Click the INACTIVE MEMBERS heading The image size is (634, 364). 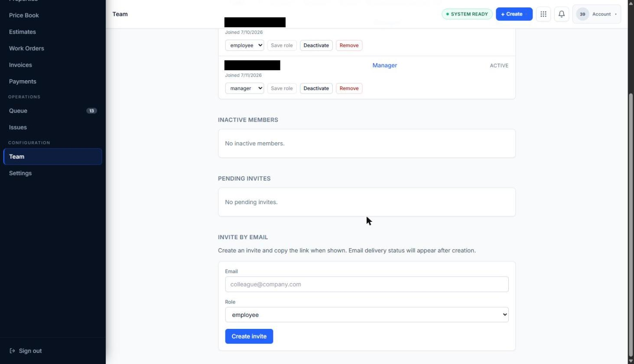[x=248, y=120]
